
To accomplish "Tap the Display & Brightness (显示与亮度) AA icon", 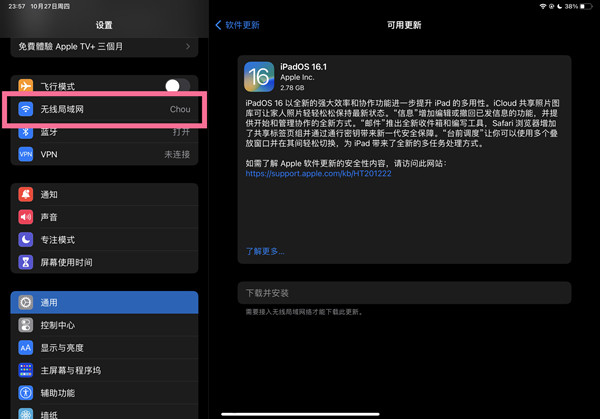I will point(26,347).
